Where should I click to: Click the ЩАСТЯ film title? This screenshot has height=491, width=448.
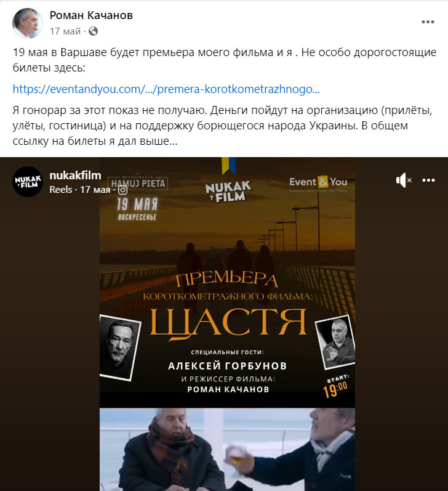pyautogui.click(x=228, y=323)
